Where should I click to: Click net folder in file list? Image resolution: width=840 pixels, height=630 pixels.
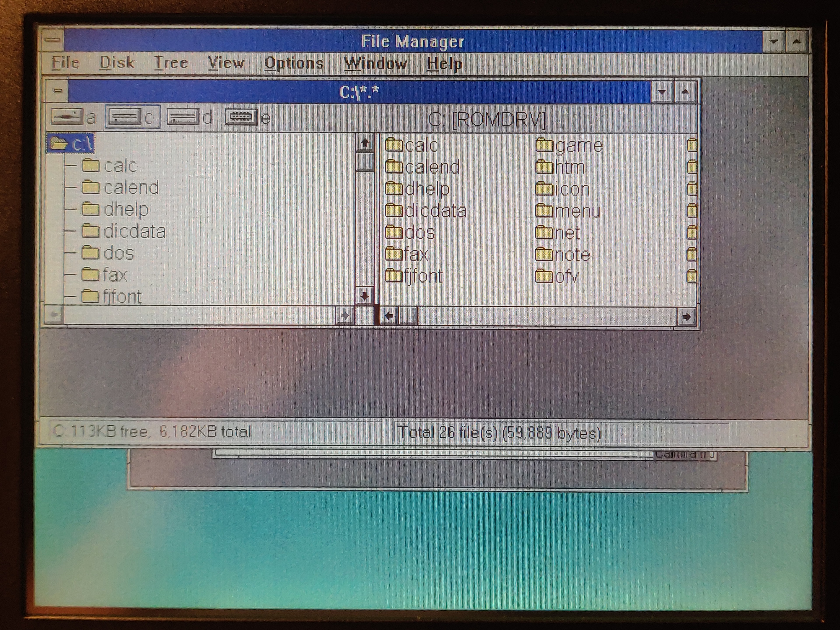pos(558,232)
